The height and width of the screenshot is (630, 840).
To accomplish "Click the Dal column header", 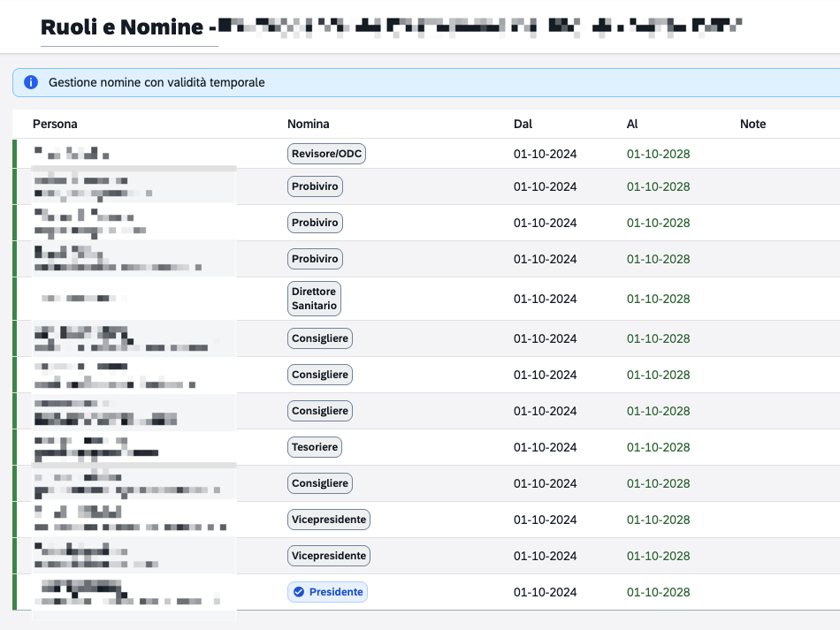I will click(523, 125).
